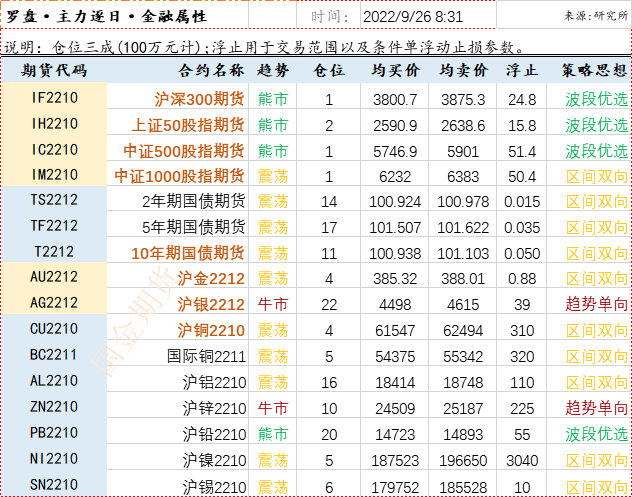Click average sell price 62494

[463, 331]
